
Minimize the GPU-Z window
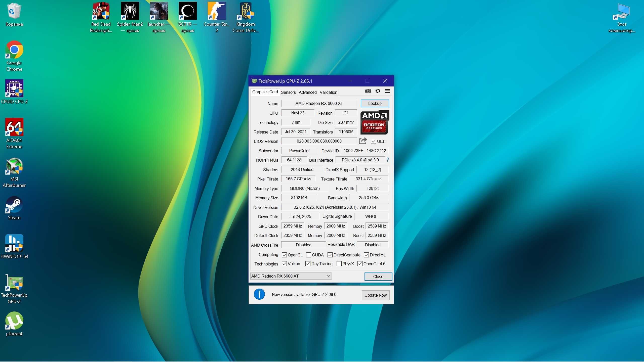[350, 81]
